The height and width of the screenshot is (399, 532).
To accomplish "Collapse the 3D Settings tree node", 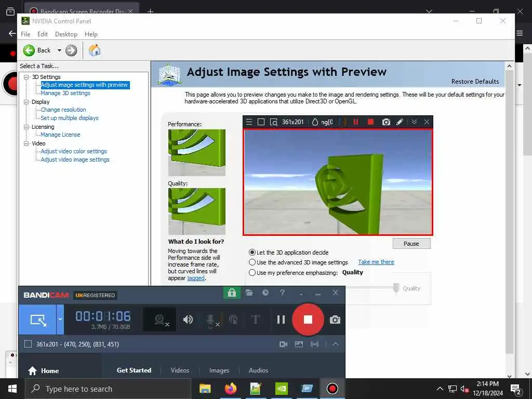I will click(x=26, y=77).
